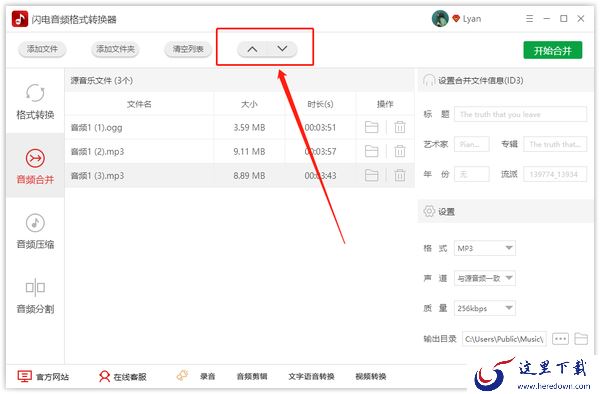
Task: Click the 添加文件夹 button
Action: [115, 49]
